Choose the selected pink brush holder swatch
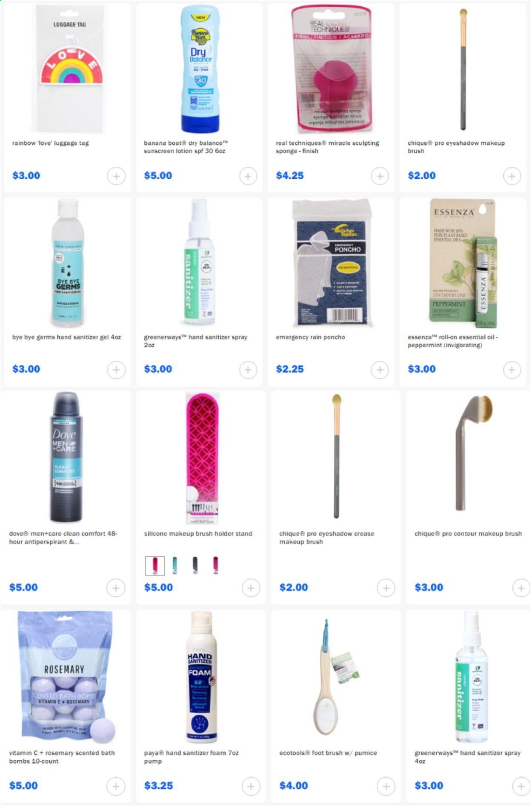532x807 pixels. (155, 566)
